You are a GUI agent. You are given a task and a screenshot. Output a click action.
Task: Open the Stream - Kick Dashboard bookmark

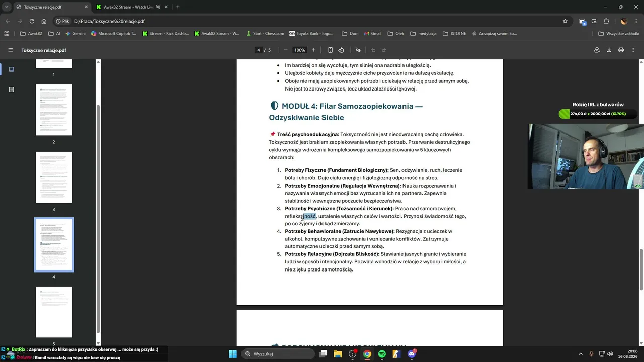[166, 34]
